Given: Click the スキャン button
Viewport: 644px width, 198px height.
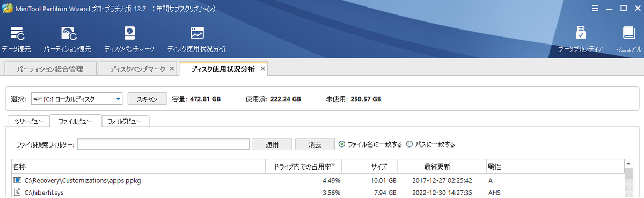Looking at the screenshot, I should tap(147, 99).
